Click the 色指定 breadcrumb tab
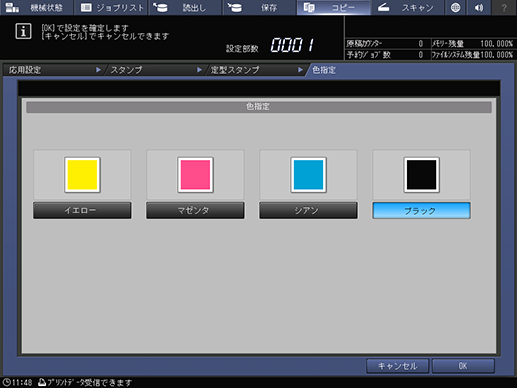 pyautogui.click(x=324, y=70)
